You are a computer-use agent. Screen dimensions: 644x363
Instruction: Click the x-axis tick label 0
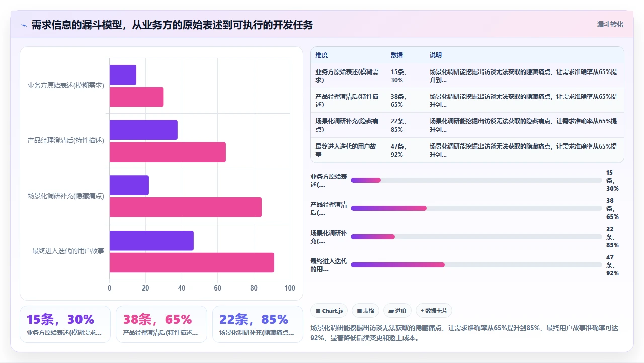pos(110,288)
